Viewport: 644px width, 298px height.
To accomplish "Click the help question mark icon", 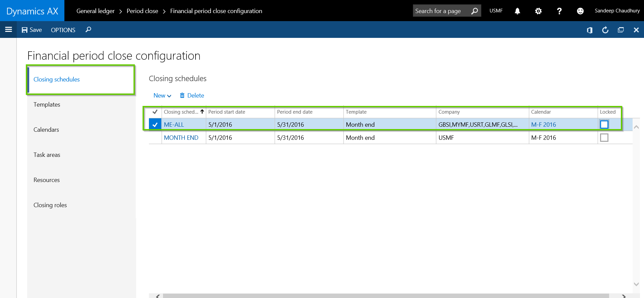I will tap(559, 11).
